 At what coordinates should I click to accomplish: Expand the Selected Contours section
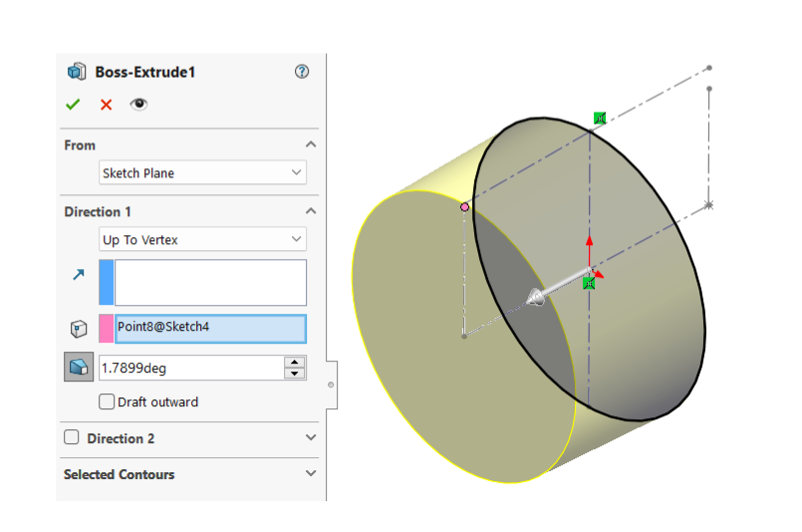pos(311,474)
